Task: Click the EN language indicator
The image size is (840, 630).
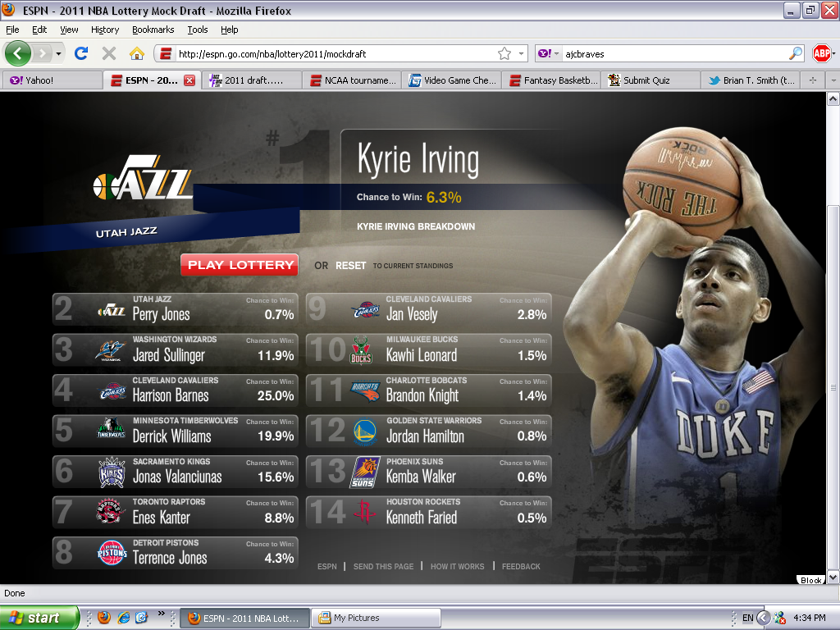Action: click(747, 618)
